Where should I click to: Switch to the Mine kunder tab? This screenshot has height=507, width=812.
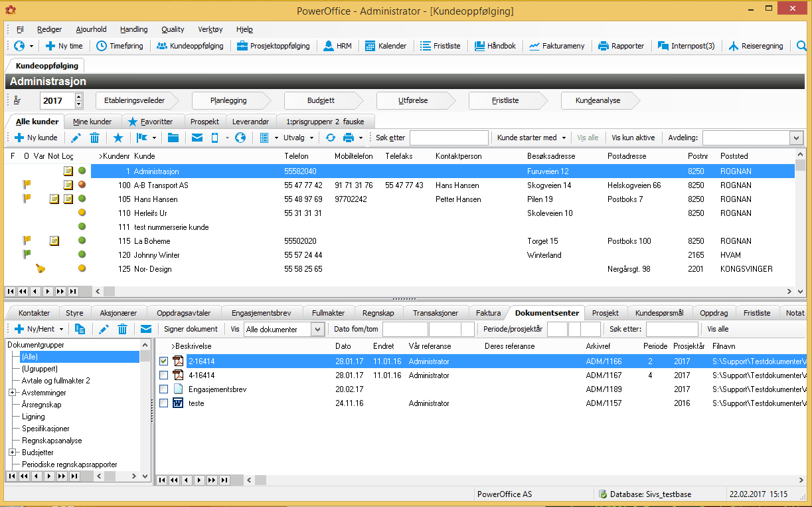click(92, 122)
